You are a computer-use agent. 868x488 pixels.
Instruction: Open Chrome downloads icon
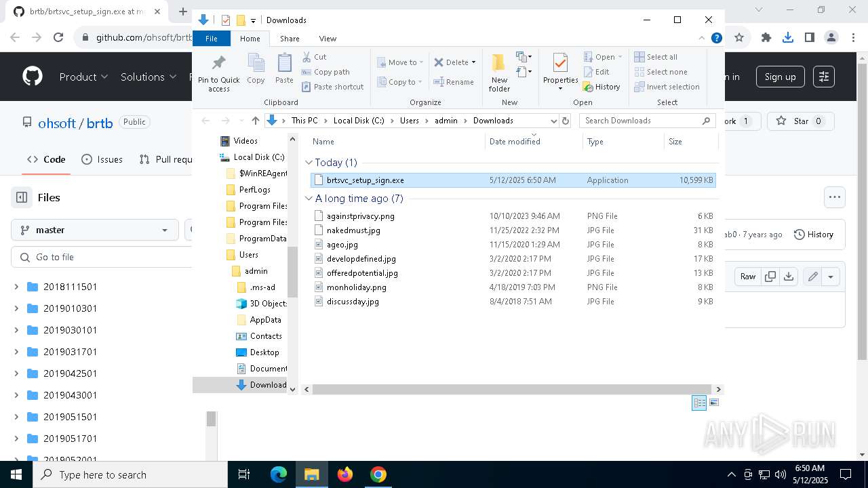click(x=788, y=38)
